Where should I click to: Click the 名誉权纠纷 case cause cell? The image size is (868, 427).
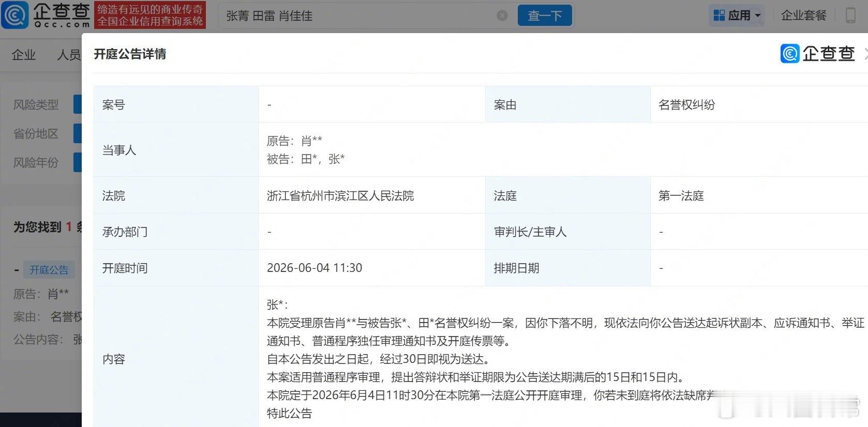coord(686,105)
